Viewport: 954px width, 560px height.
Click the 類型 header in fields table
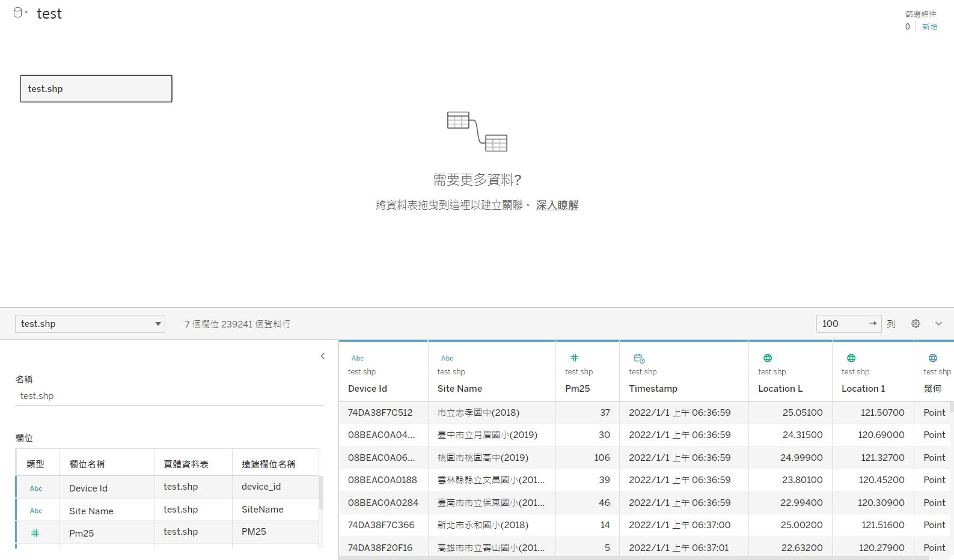click(35, 464)
